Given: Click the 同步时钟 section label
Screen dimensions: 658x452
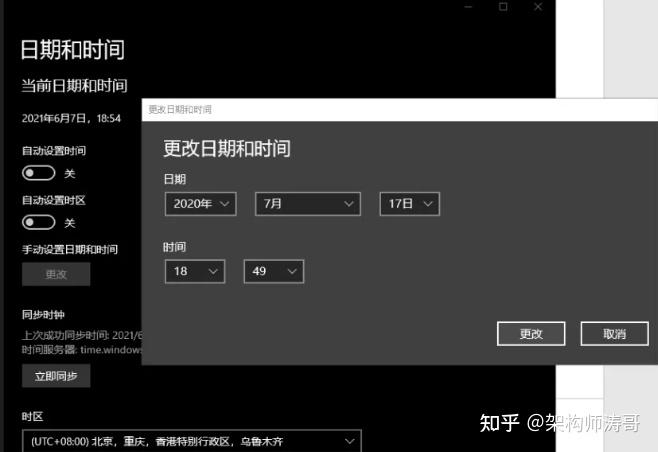Looking at the screenshot, I should [43, 315].
